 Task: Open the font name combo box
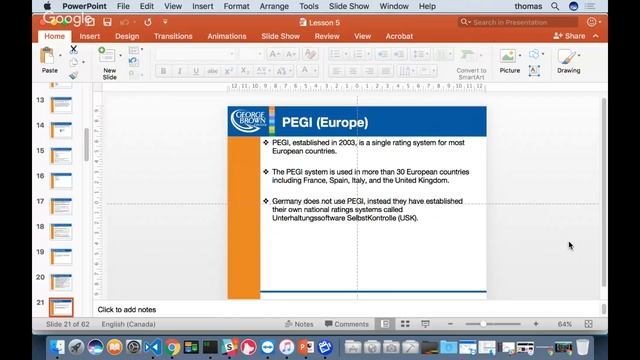point(195,54)
